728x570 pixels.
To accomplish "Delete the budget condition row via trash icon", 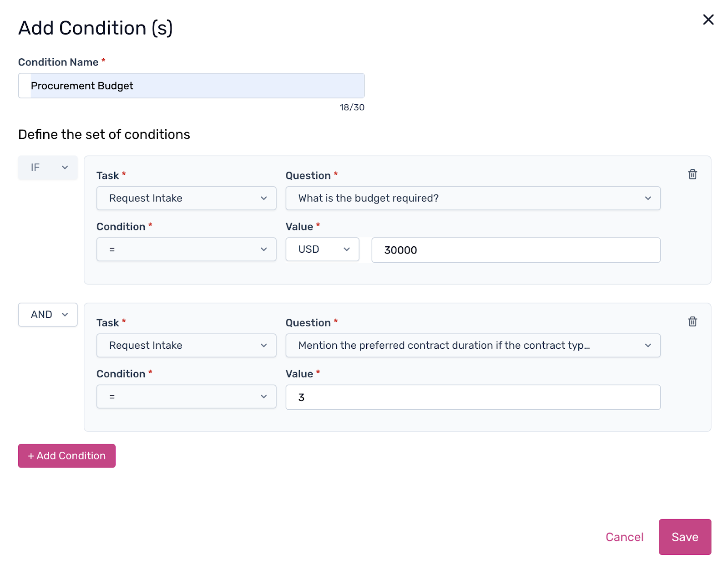I will coord(693,174).
